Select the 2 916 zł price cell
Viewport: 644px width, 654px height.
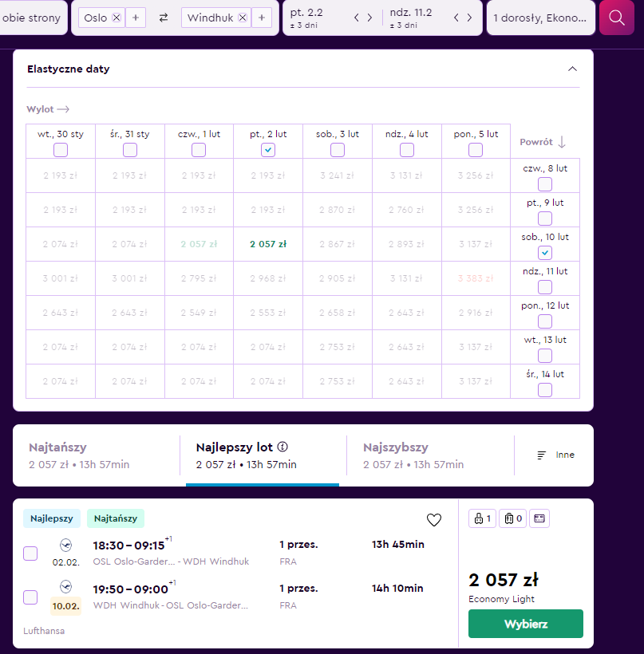coord(476,313)
